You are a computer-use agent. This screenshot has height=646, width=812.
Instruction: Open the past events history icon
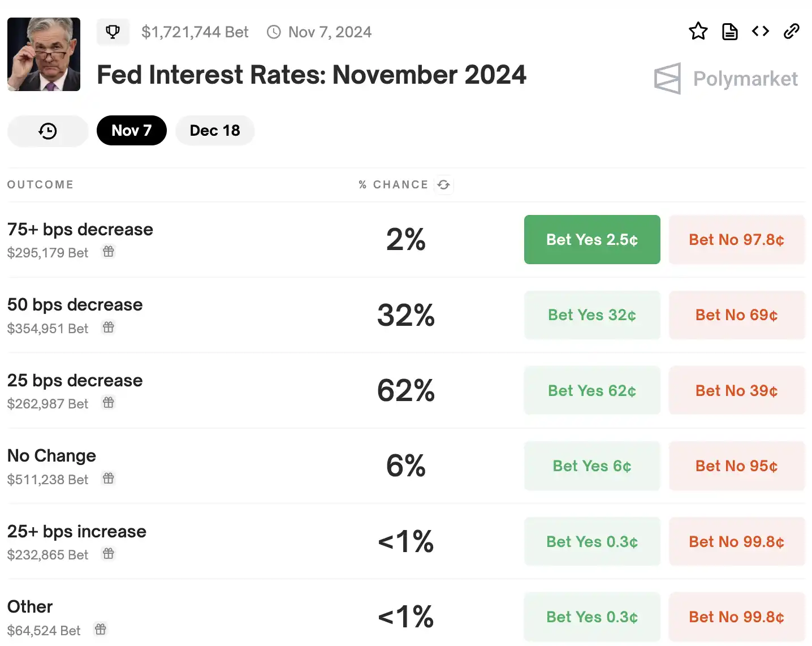pos(48,131)
